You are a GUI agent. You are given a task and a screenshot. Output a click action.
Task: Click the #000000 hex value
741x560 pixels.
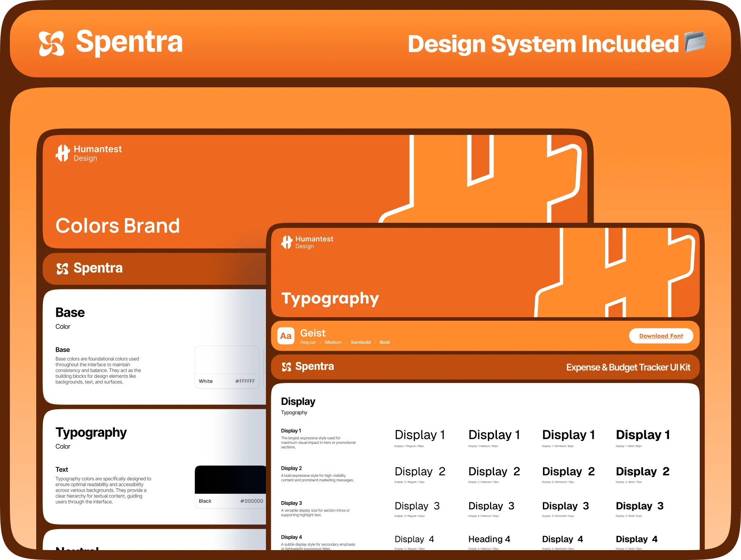coord(252,501)
